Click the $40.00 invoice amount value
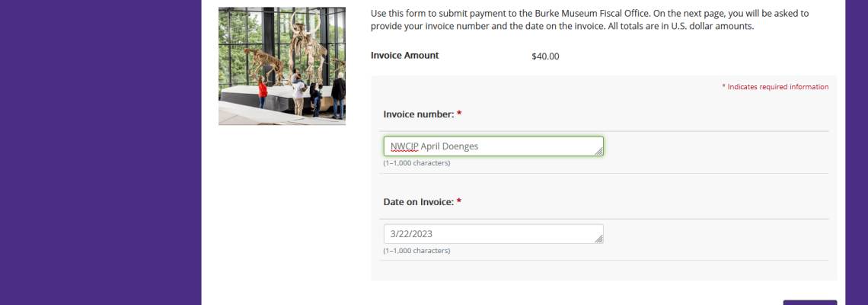The height and width of the screenshot is (305, 868). 545,56
